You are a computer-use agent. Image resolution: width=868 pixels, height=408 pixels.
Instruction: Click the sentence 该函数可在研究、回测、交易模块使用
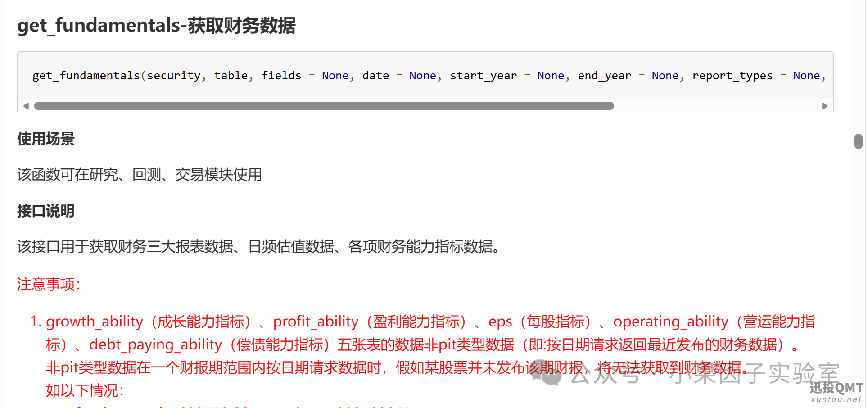click(140, 174)
